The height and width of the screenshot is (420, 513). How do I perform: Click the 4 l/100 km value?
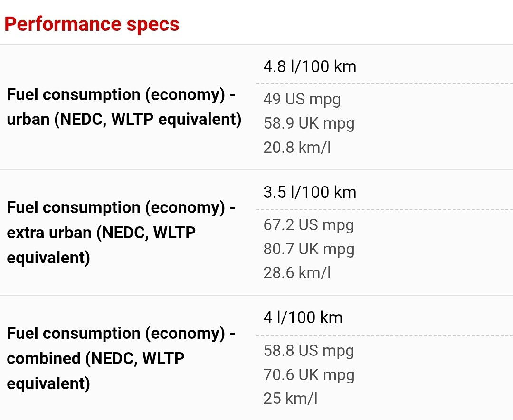(303, 317)
